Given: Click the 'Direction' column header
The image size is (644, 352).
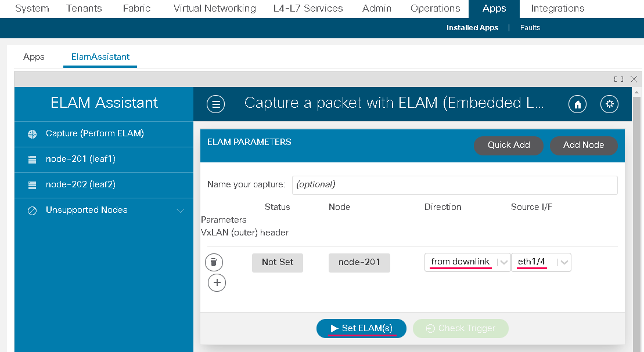Looking at the screenshot, I should [442, 207].
